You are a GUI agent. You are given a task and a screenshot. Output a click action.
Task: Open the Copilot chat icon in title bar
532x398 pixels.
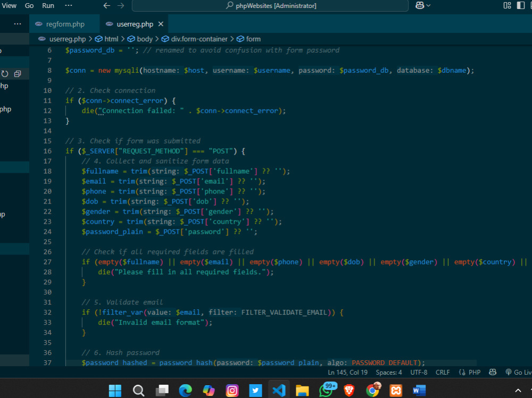click(x=420, y=6)
